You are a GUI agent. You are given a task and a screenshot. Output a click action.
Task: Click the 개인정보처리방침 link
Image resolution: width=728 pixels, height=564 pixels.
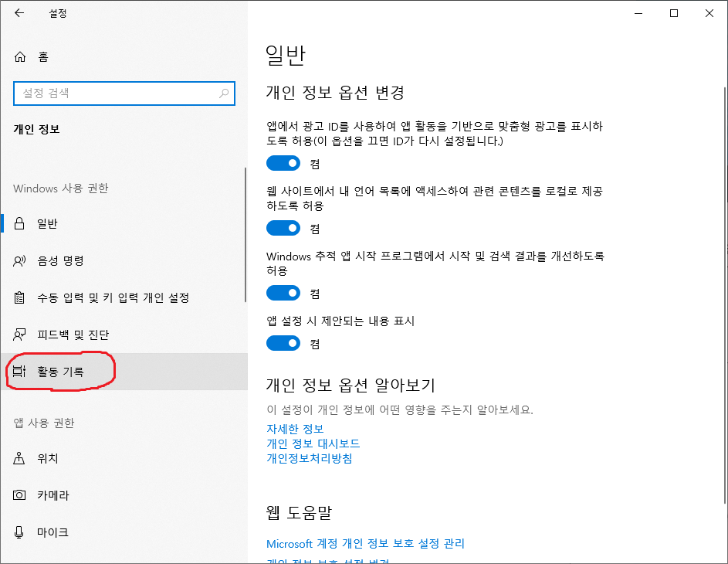309,458
